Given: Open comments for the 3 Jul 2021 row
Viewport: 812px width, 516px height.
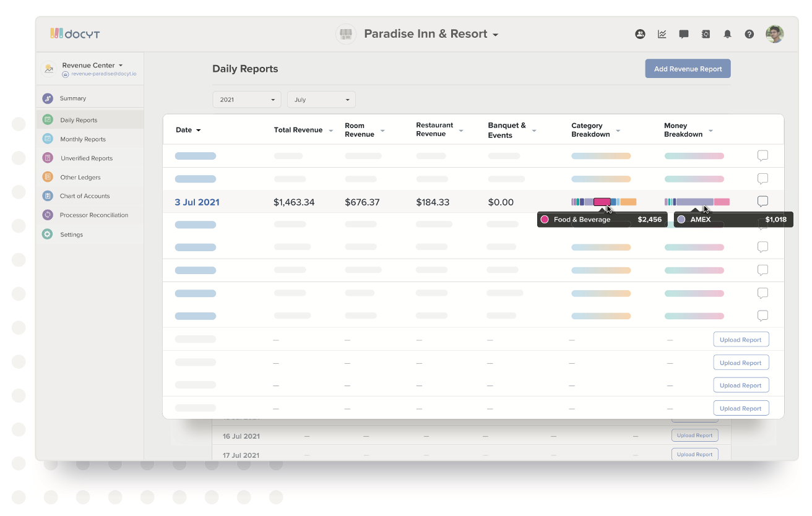Looking at the screenshot, I should [763, 202].
